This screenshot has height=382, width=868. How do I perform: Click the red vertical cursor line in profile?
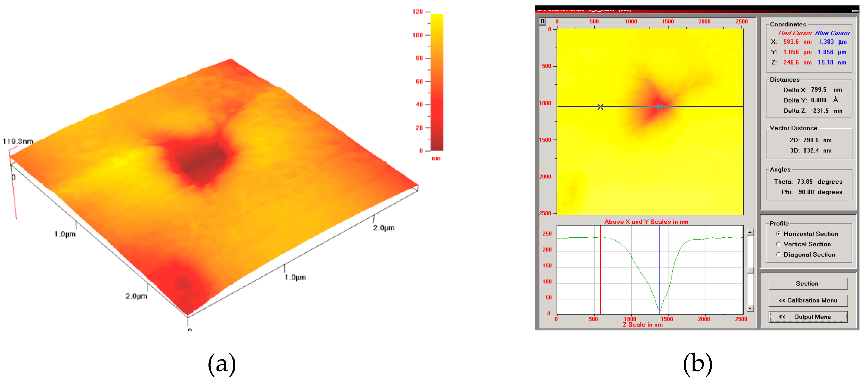coord(600,269)
